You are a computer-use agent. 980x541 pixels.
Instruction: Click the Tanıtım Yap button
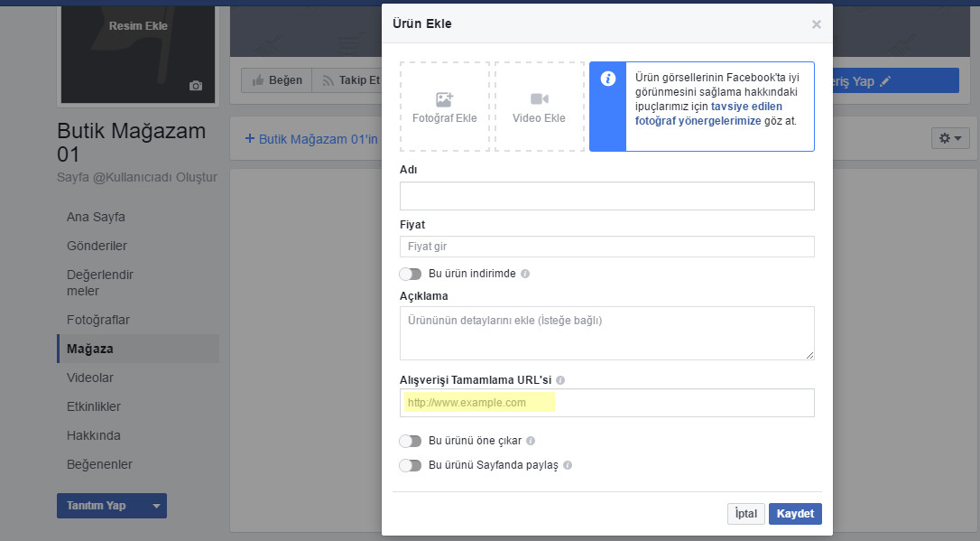(102, 506)
